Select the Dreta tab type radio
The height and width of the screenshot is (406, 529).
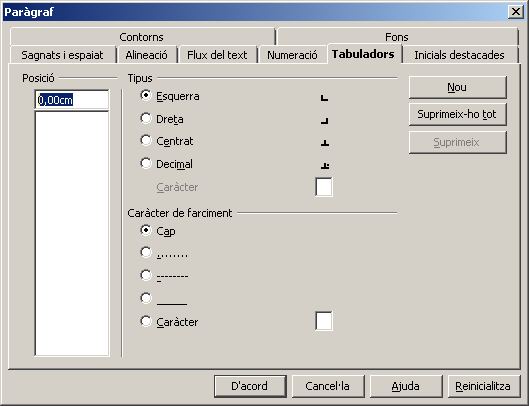(146, 118)
